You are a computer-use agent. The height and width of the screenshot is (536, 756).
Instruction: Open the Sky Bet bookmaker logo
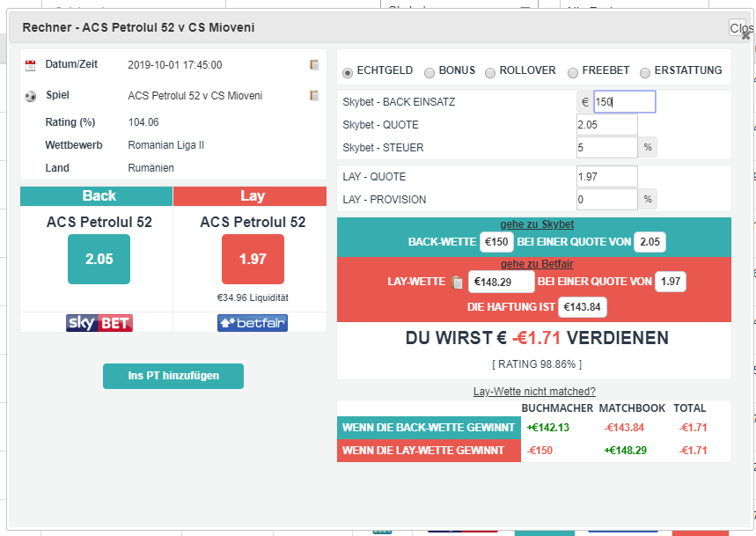[99, 322]
